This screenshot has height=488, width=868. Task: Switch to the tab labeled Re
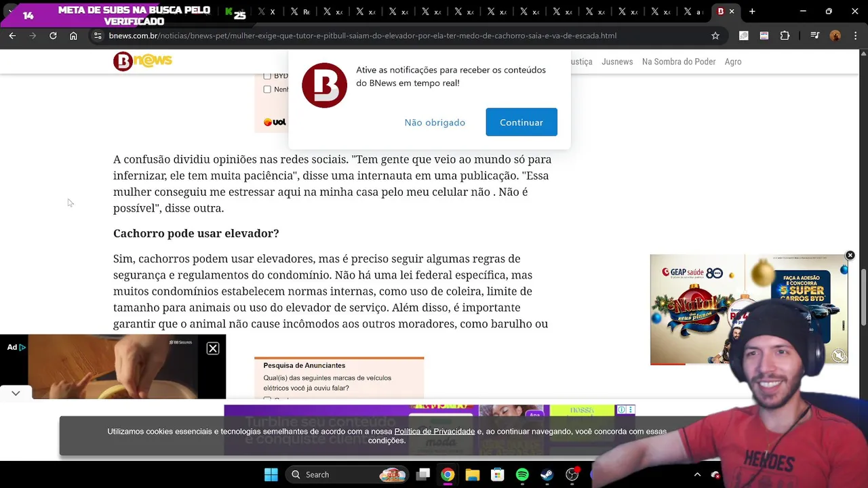click(x=300, y=12)
